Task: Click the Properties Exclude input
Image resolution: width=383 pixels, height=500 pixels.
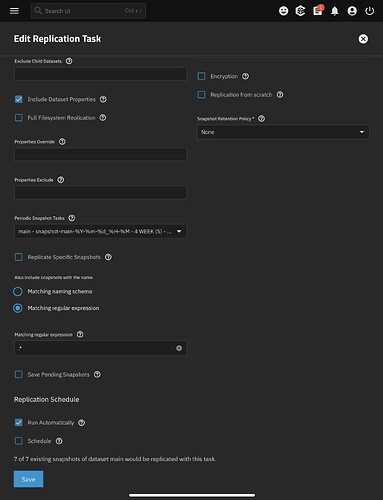Action: click(x=100, y=193)
